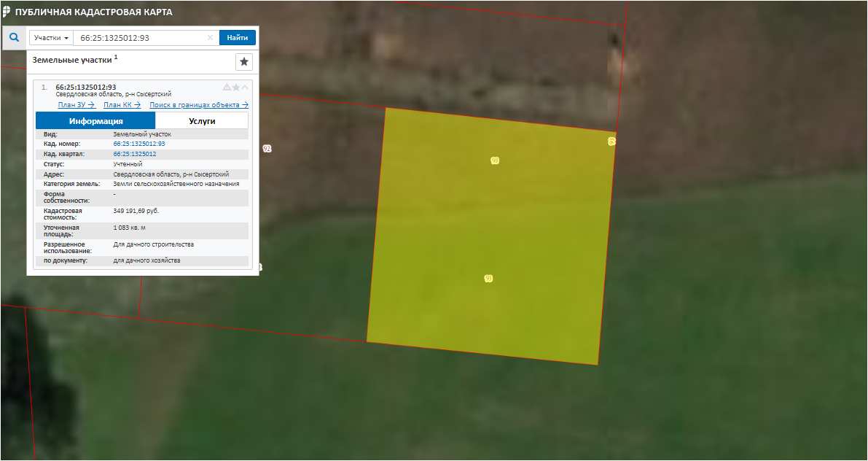Open the План КК link
Image resolution: width=868 pixels, height=461 pixels.
coord(122,105)
